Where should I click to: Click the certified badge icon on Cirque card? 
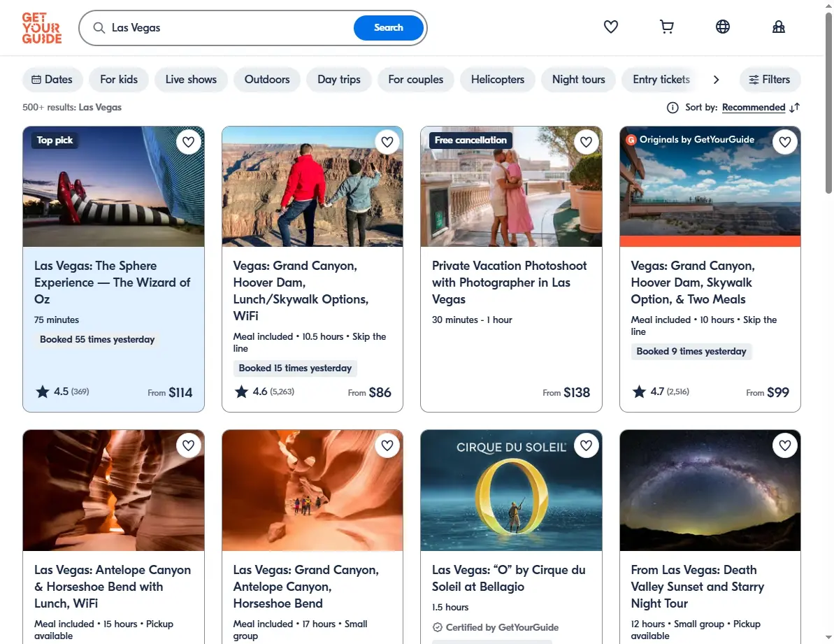pyautogui.click(x=437, y=627)
